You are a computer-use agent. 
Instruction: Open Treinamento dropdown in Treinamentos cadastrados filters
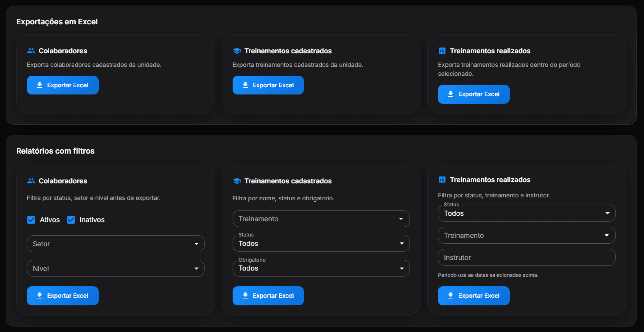(x=321, y=219)
